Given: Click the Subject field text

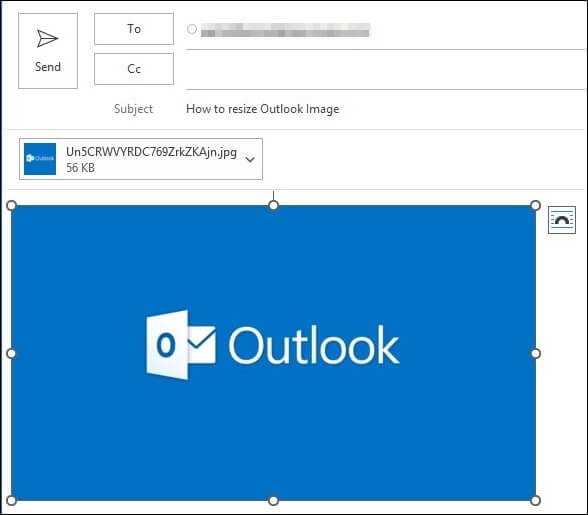Looking at the screenshot, I should 262,109.
